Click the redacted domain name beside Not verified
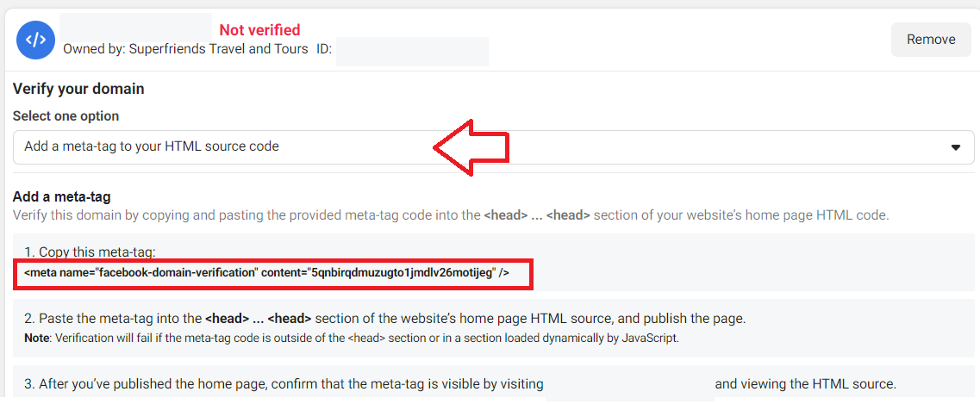 coord(135,28)
